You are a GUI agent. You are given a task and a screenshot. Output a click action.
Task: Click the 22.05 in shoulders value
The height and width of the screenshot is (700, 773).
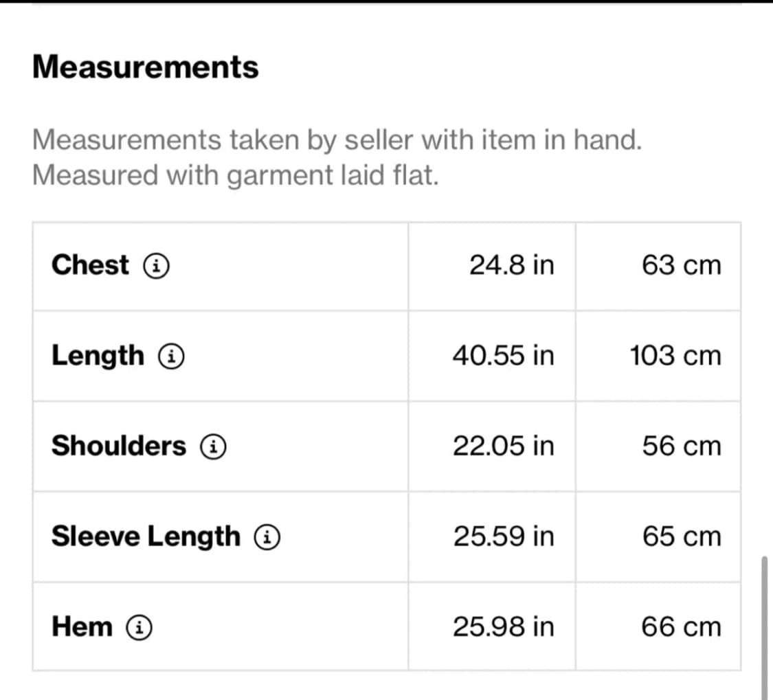pos(503,446)
